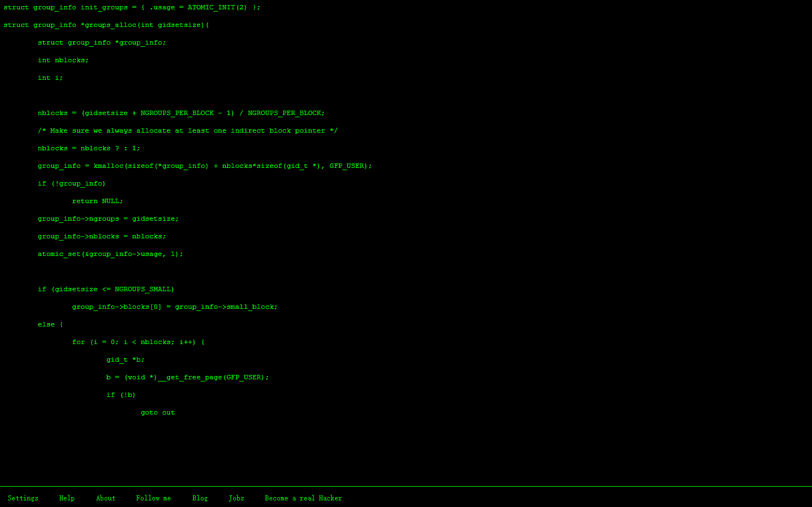Click the 'Make sure we always allocate' comment
This screenshot has height=507, width=812.
point(188,131)
